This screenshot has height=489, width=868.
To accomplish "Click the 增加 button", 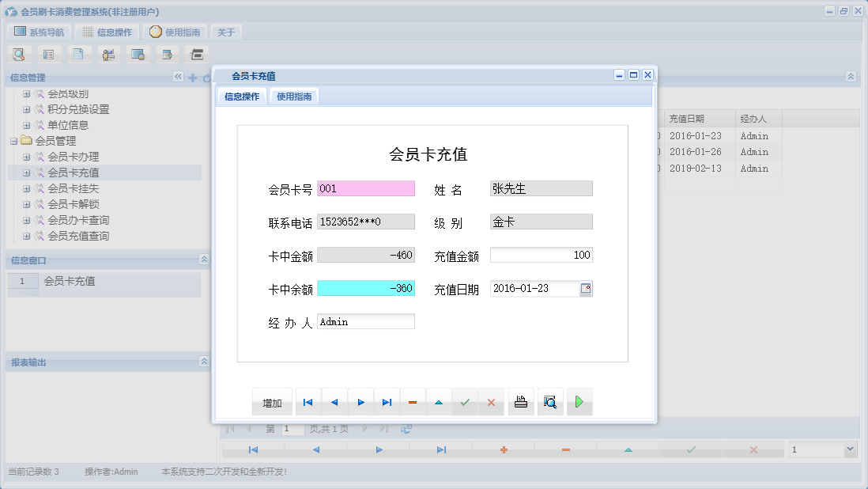I will pos(272,402).
